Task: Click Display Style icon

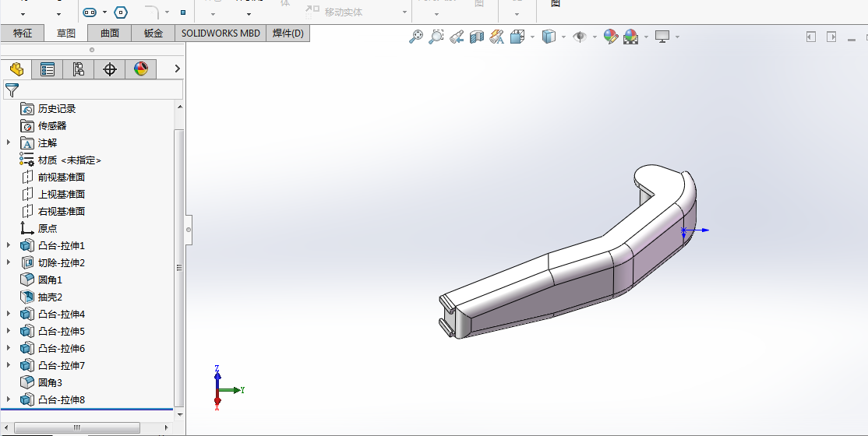Action: [549, 37]
